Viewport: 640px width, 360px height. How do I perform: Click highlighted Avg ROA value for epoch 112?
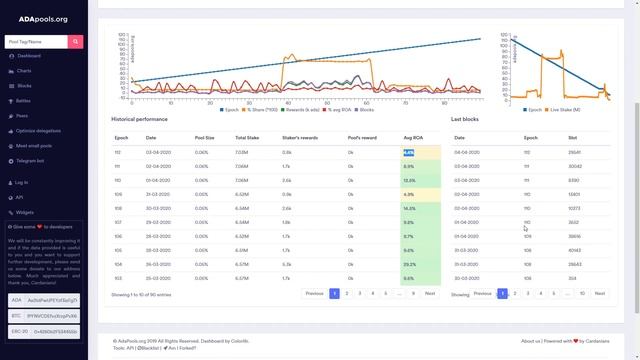tap(409, 153)
